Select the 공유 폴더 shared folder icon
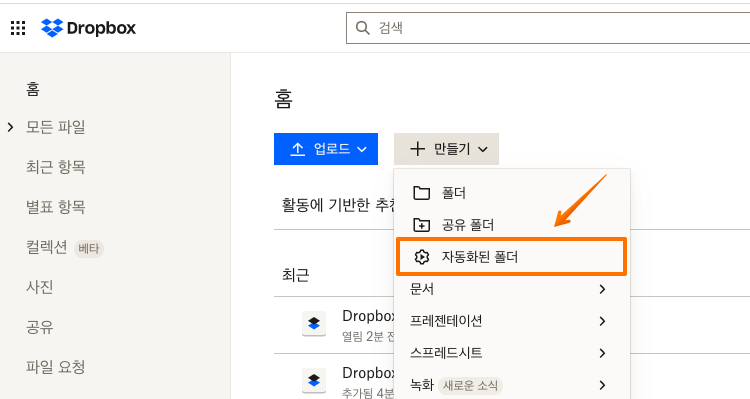 click(421, 225)
